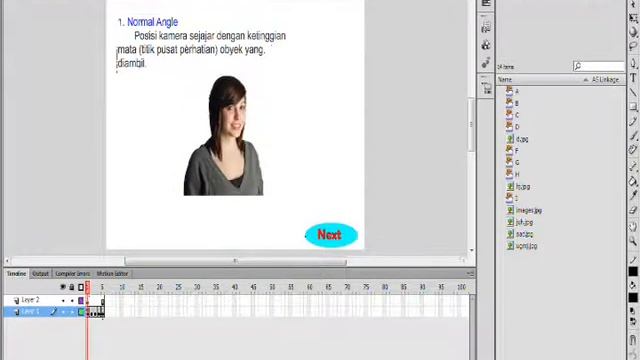Viewport: 640px width, 360px height.
Task: Toggle purple outline square of Layer 2
Action: click(81, 301)
